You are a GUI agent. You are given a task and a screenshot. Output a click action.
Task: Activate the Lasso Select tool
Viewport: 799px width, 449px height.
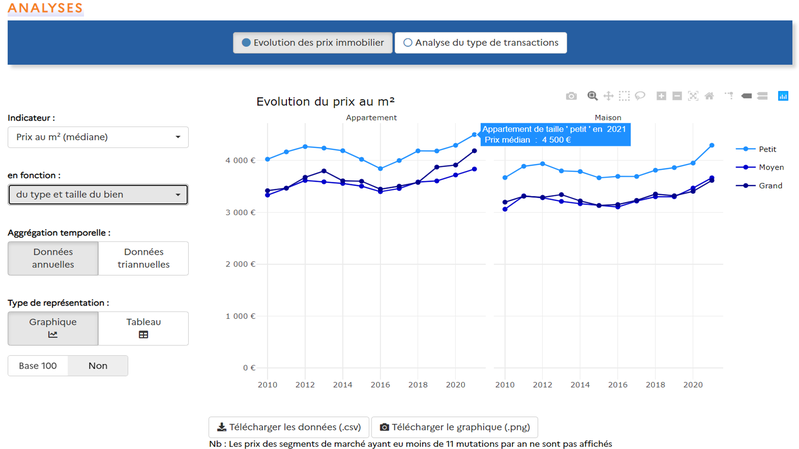(x=640, y=96)
